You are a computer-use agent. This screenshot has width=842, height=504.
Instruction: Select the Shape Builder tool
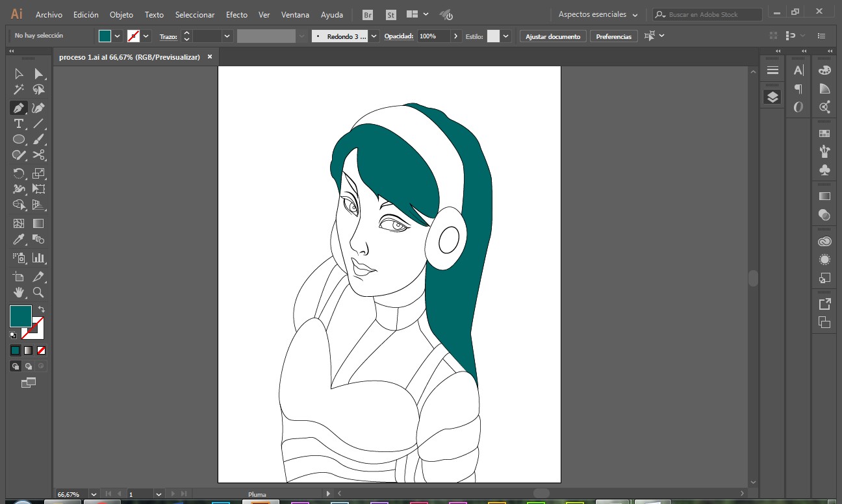19,205
